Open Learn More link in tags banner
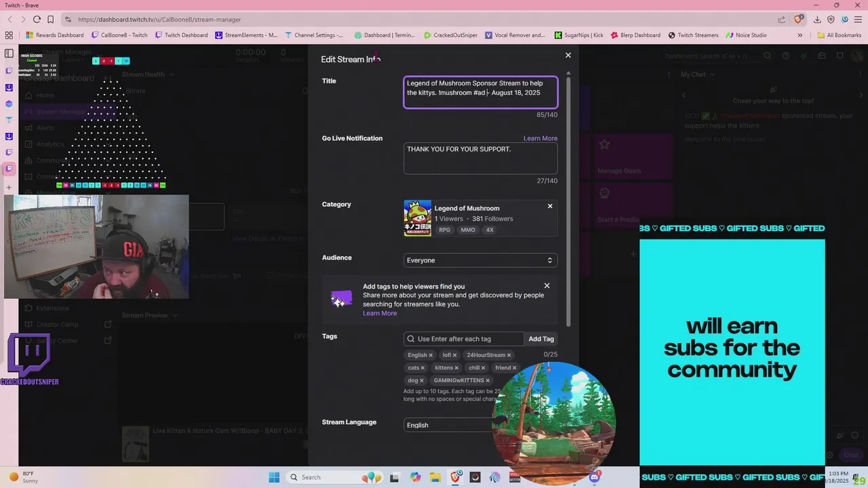This screenshot has width=868, height=488. point(380,313)
